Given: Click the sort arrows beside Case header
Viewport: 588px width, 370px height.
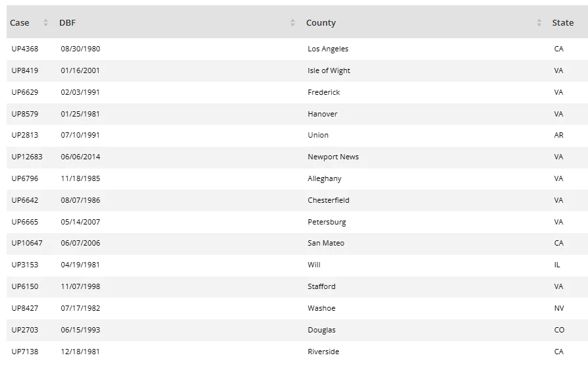Looking at the screenshot, I should pos(45,23).
